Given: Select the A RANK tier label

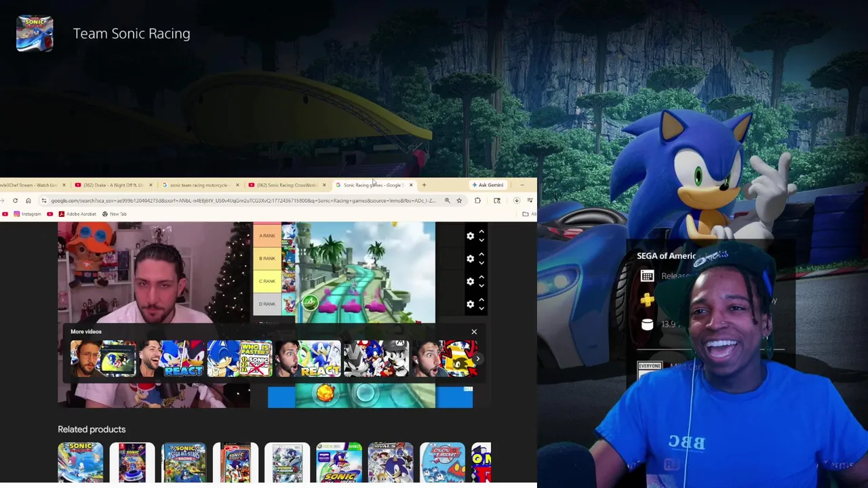Looking at the screenshot, I should [267, 236].
